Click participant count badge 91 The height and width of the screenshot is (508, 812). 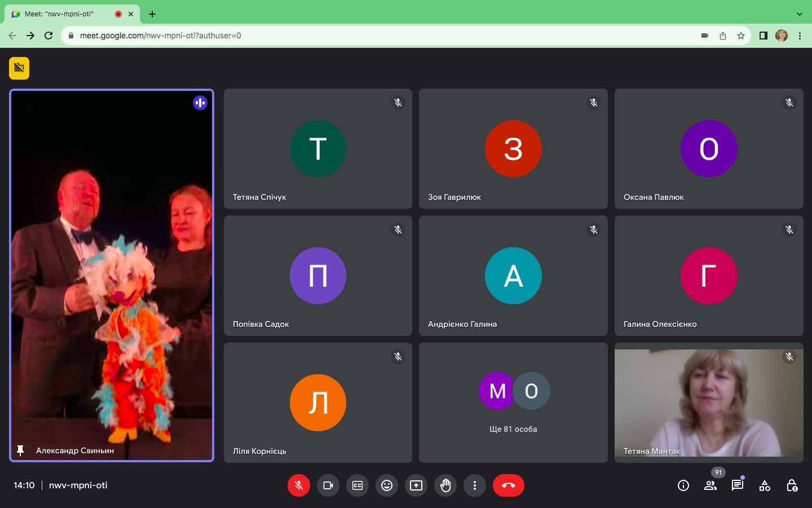pyautogui.click(x=718, y=472)
